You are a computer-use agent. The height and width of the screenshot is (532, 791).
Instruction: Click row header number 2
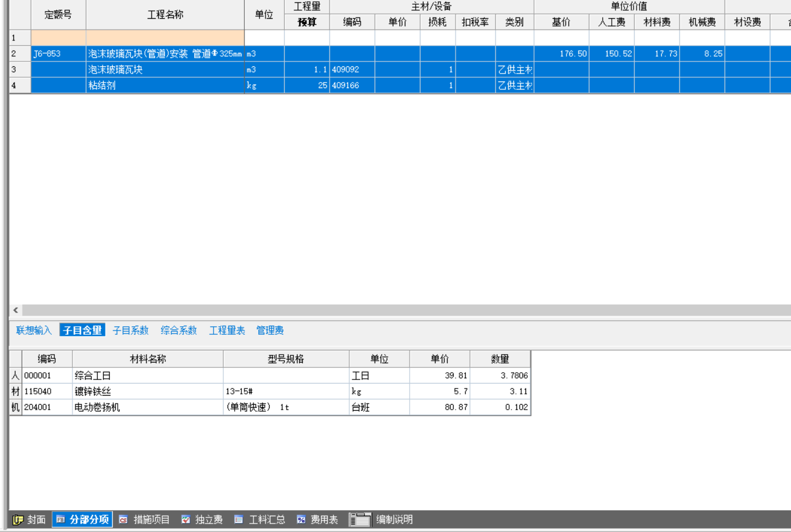20,54
